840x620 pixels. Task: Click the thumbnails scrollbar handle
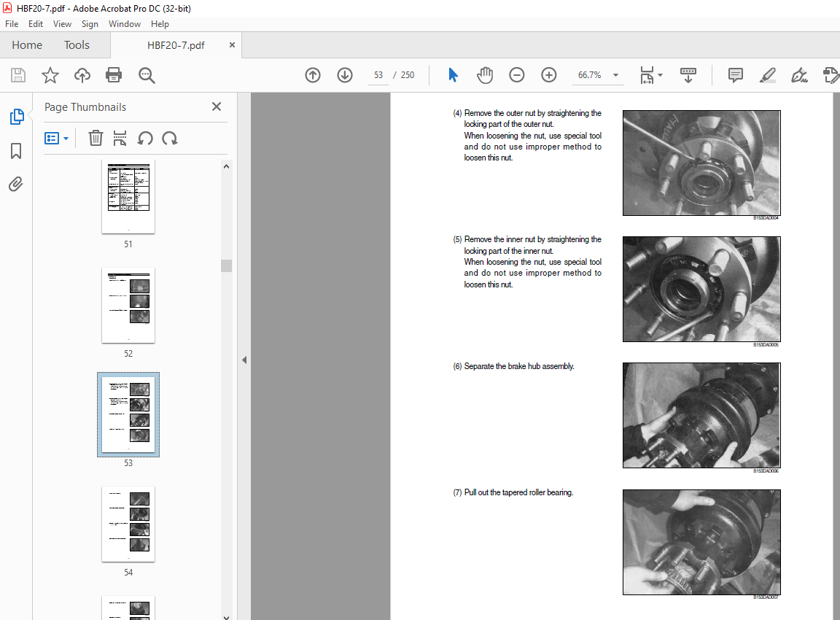coord(226,266)
